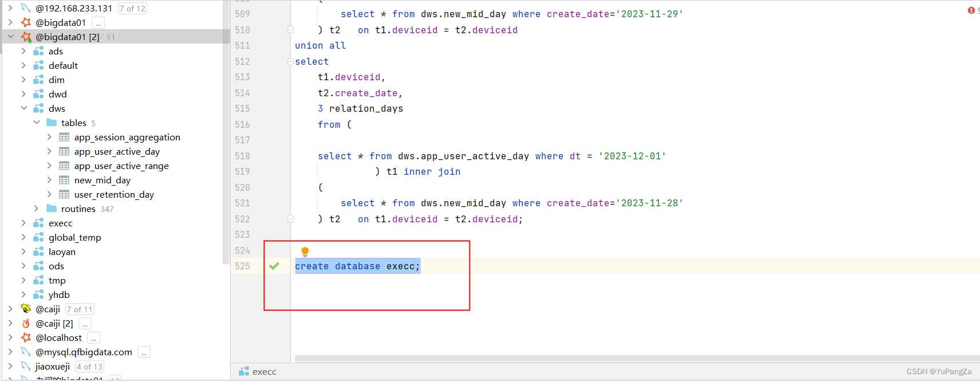The height and width of the screenshot is (381, 980).
Task: Click the first @bigdata01 Hive icon
Action: pos(26,22)
